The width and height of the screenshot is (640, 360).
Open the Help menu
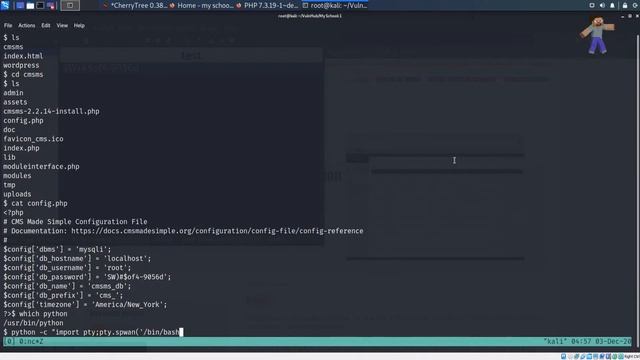coord(79,25)
